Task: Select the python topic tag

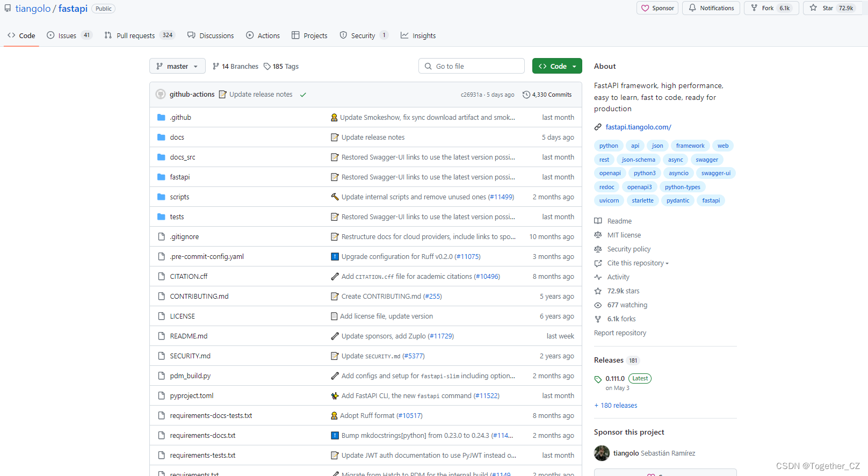Action: click(609, 146)
